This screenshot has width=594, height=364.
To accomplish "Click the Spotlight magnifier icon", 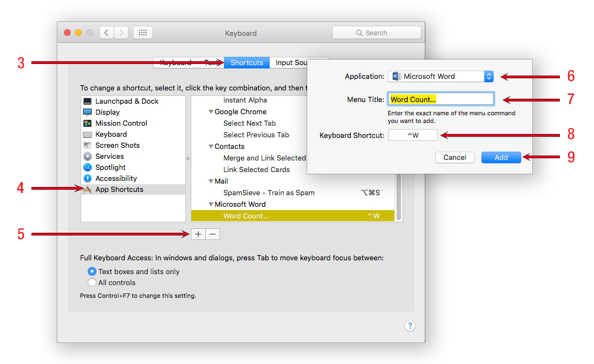I will 88,167.
